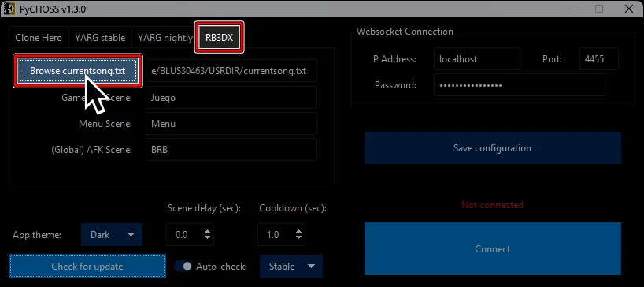Decrease Cooldown with down arrow
The image size is (644, 287).
click(298, 237)
